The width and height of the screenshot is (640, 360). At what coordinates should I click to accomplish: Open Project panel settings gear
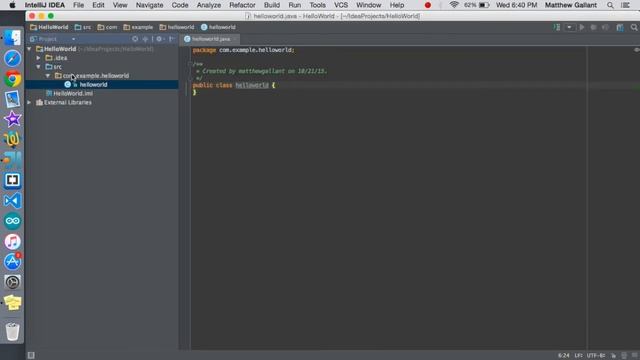160,39
